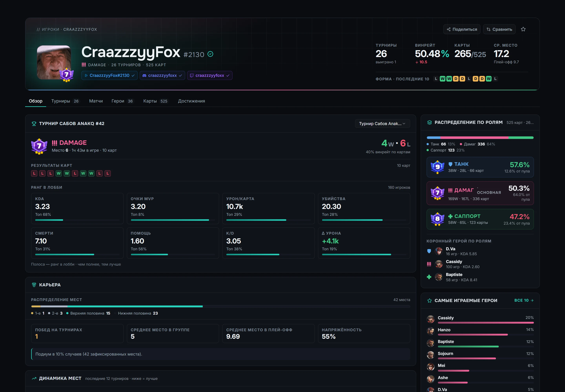Open the craazzzyyfoxx Twitch link
The width and height of the screenshot is (565, 392).
[x=210, y=75]
